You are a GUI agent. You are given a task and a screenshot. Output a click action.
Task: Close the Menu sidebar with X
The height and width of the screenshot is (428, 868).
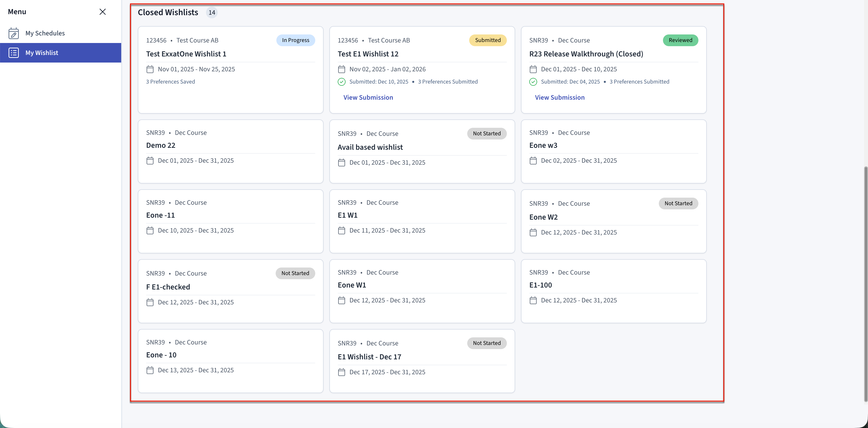[x=103, y=12]
